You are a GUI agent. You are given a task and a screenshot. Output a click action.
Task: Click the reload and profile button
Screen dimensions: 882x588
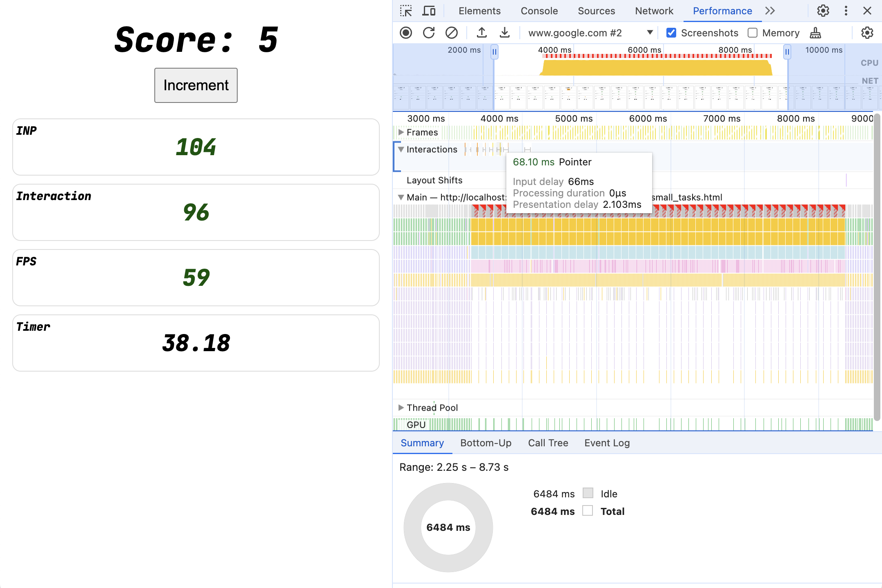(429, 32)
